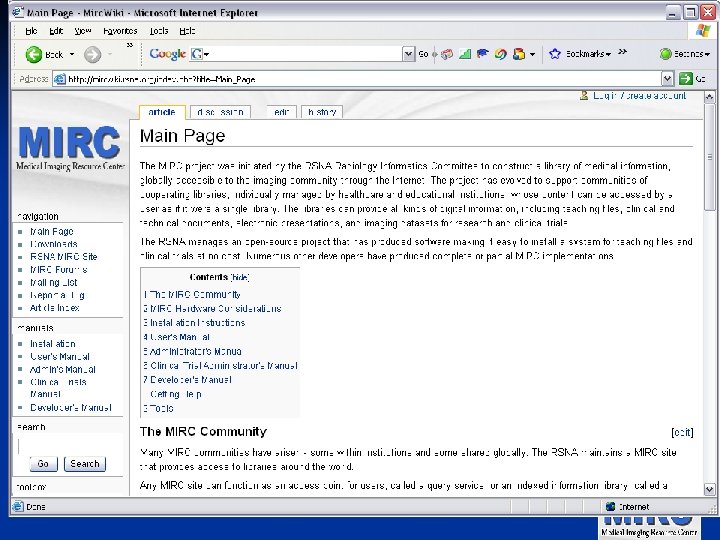Click the sidebar Go button
This screenshot has height=540, width=720.
tap(43, 464)
